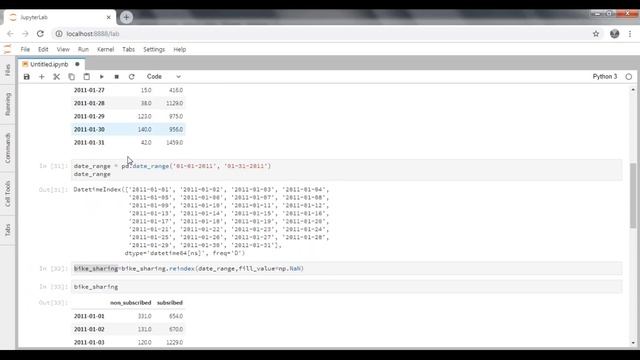Click into the reindex code cell In [32]
Image resolution: width=640 pixels, height=360 pixels.
(347, 269)
